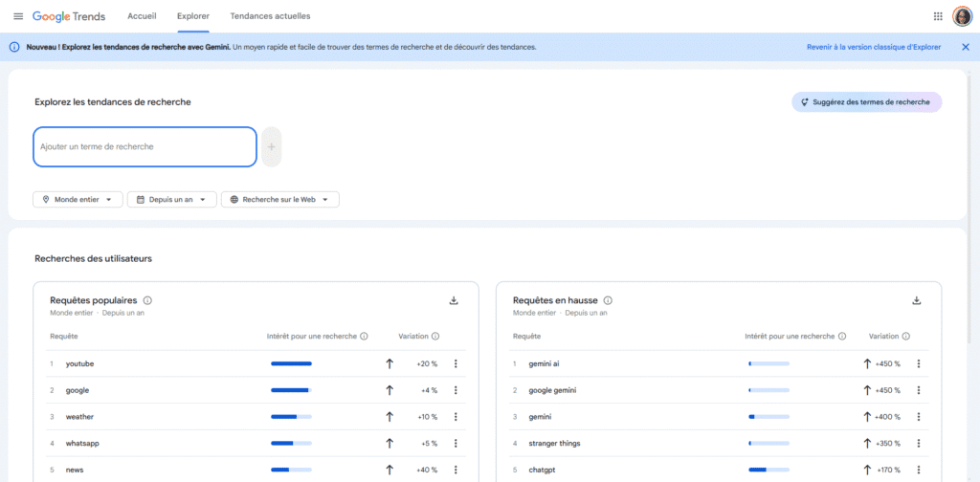
Task: Close the Gemini info banner
Action: pos(966,47)
